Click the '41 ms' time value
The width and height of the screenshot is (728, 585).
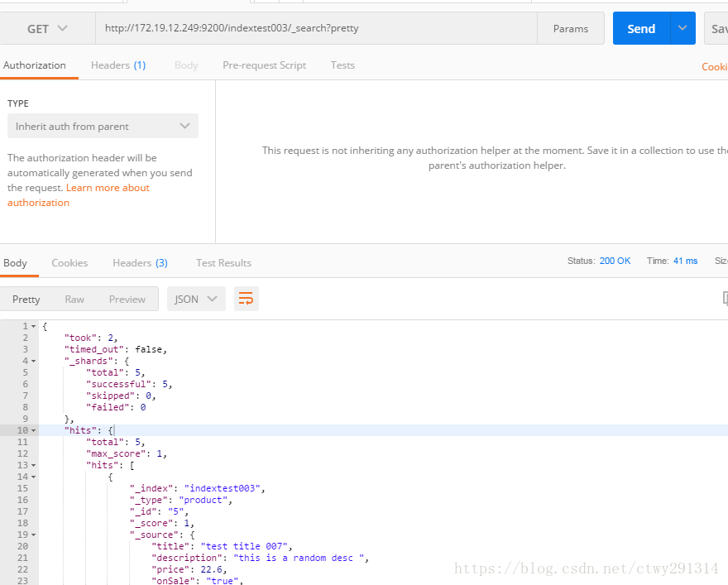tap(685, 261)
